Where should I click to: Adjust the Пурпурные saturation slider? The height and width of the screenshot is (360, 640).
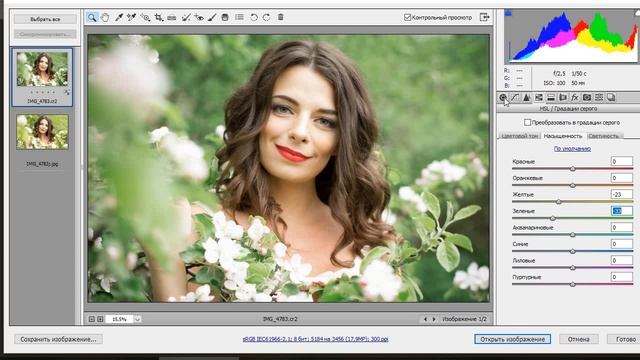[573, 284]
